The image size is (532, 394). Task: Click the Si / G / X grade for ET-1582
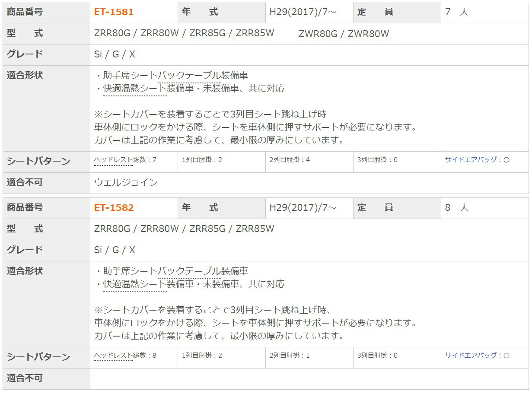(x=115, y=250)
